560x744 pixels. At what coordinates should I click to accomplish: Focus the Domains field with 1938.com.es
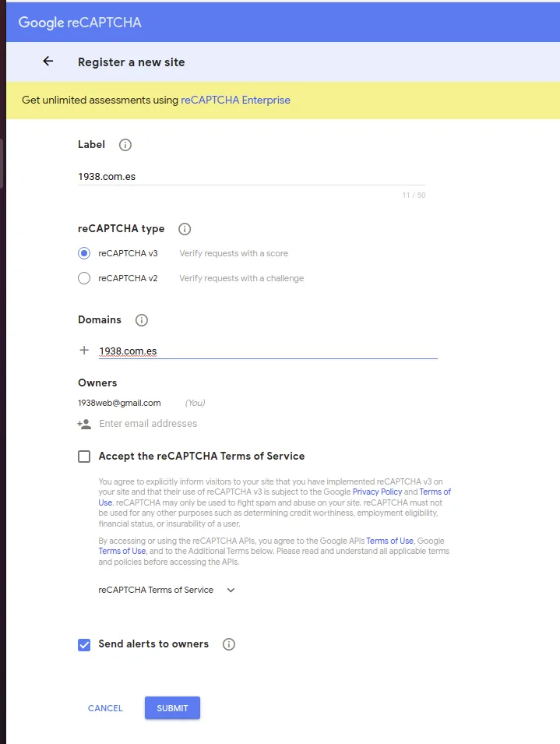point(268,351)
